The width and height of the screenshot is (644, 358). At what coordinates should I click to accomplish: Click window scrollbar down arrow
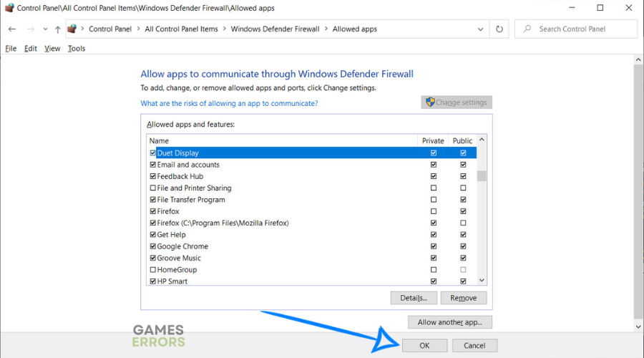tap(638, 326)
